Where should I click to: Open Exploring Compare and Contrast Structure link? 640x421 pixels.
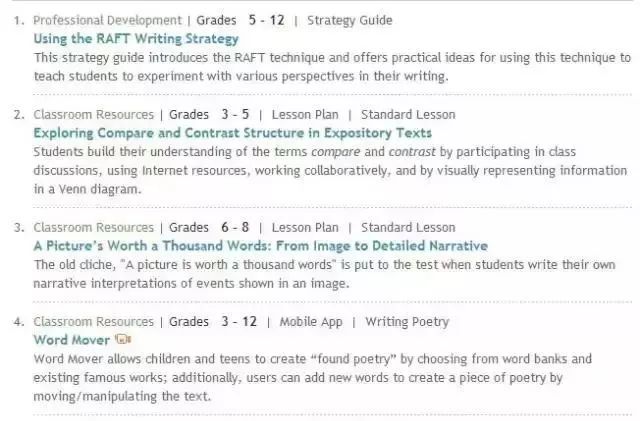point(233,133)
